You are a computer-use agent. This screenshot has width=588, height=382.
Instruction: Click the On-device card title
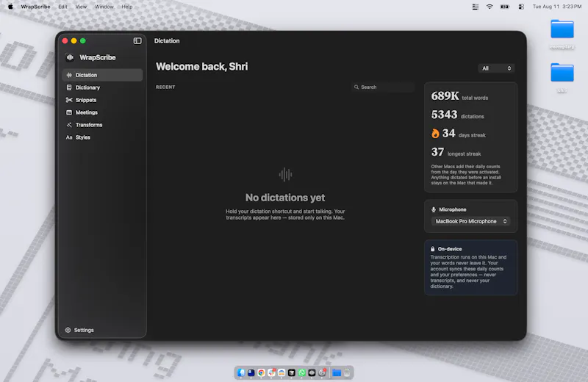450,249
